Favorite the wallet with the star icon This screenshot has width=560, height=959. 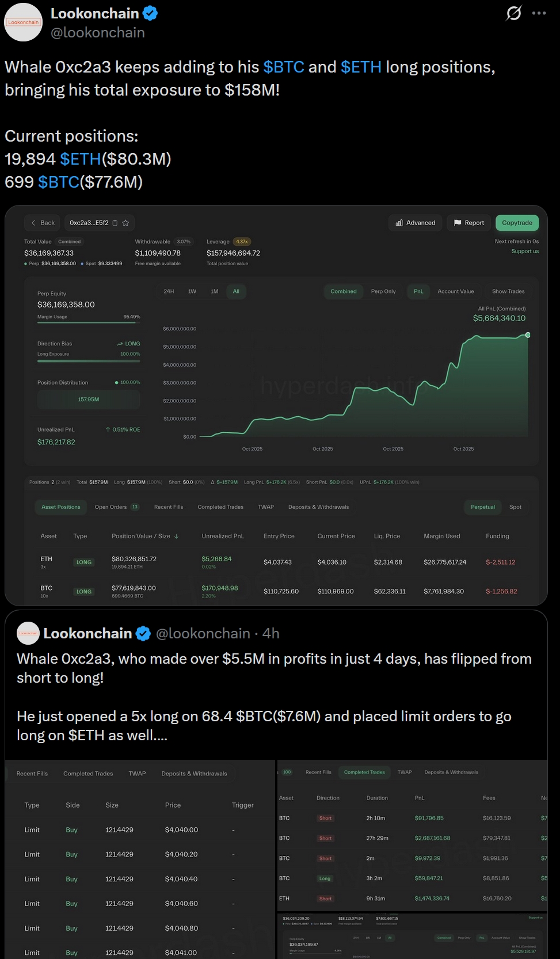coord(125,223)
